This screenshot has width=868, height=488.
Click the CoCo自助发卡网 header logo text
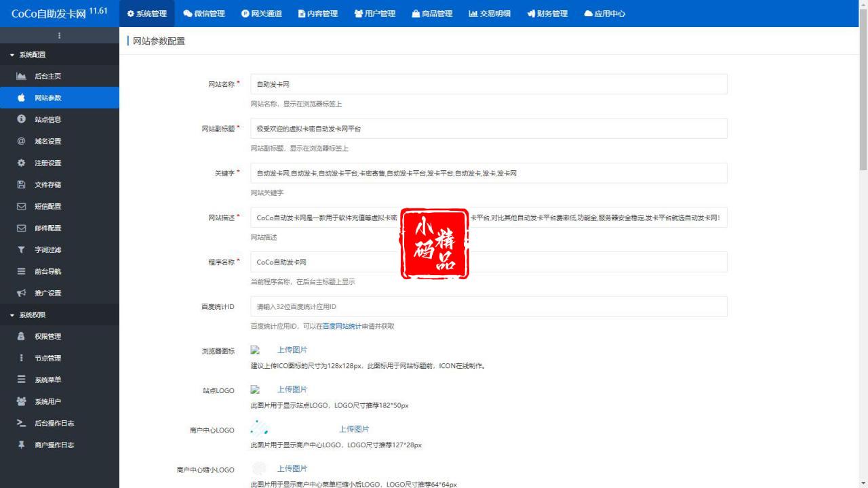(49, 14)
